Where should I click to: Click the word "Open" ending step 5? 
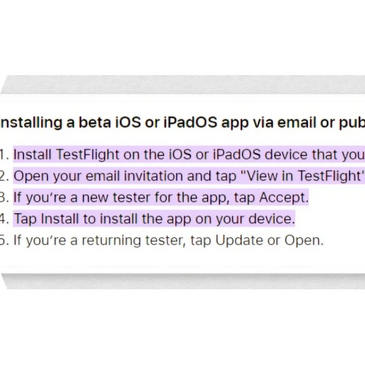tap(303, 241)
